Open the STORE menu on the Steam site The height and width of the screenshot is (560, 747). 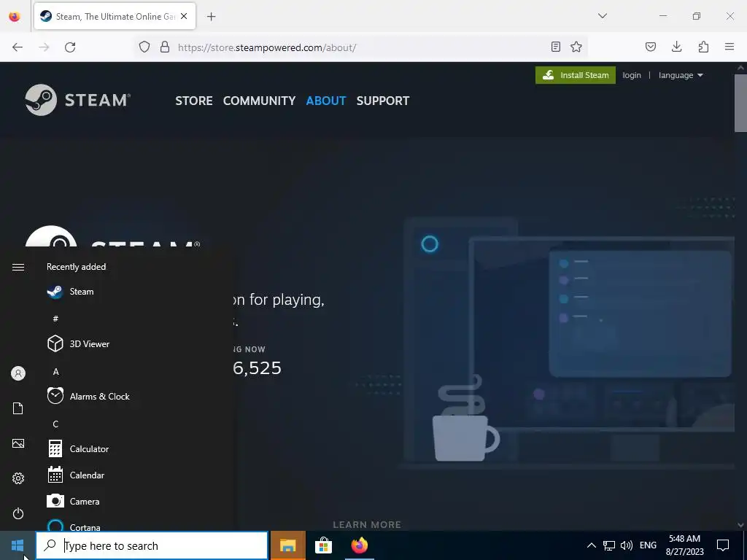tap(194, 101)
